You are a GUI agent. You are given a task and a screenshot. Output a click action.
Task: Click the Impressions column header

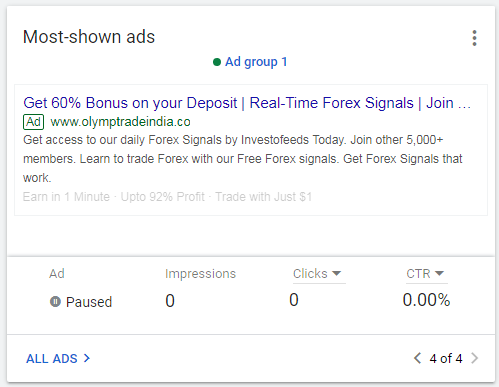click(x=200, y=274)
